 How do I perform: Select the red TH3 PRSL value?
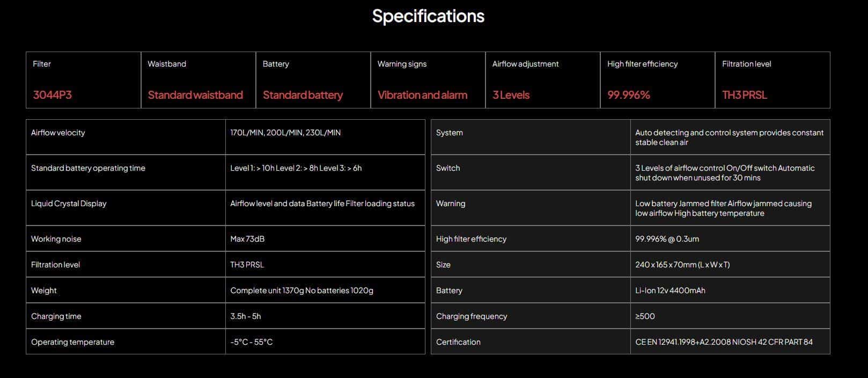click(x=744, y=95)
